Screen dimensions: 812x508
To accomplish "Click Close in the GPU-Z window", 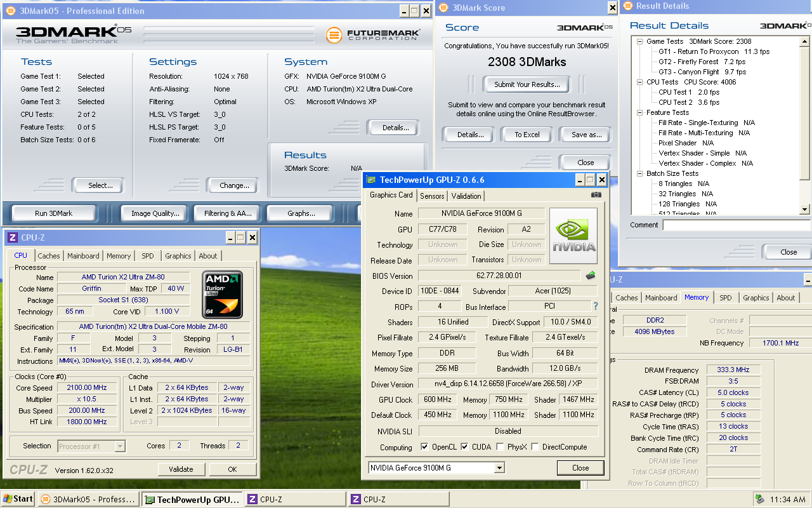I will [x=580, y=468].
